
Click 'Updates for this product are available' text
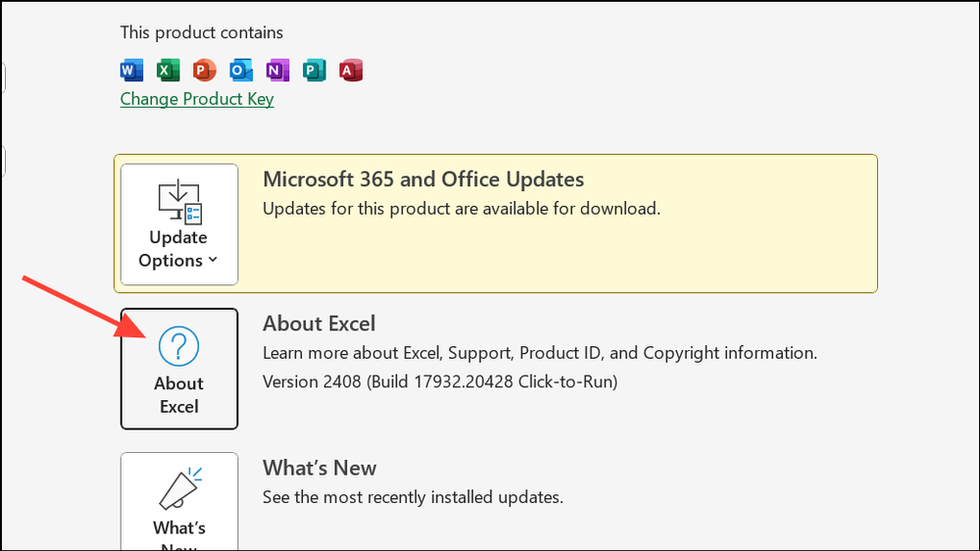[462, 209]
